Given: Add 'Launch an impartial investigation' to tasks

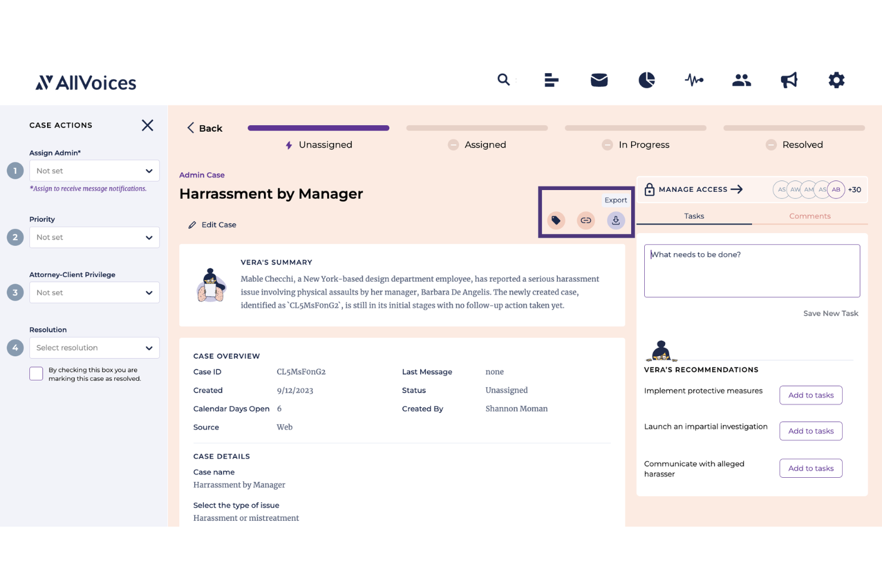Looking at the screenshot, I should (x=810, y=431).
